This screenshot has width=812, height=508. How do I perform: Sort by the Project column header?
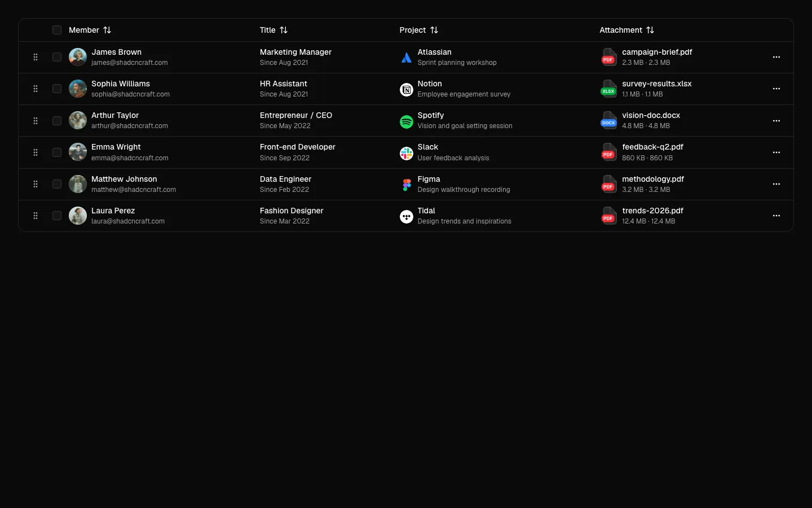click(x=419, y=30)
